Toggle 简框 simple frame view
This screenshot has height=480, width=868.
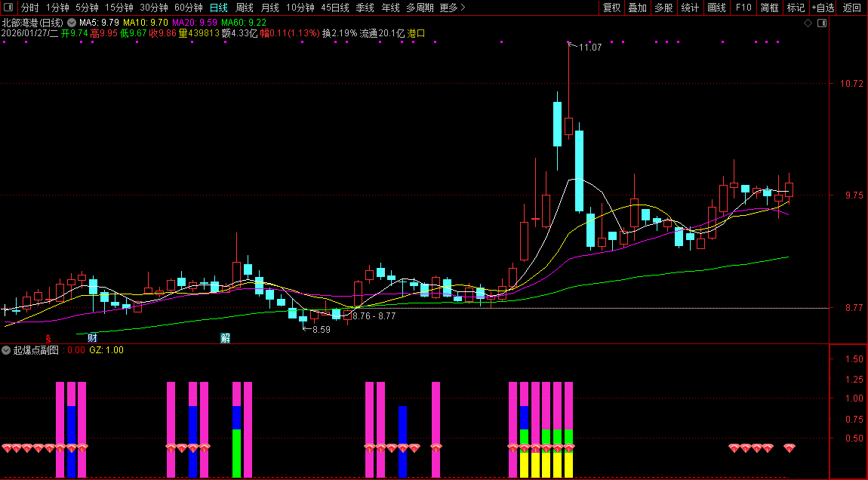770,8
